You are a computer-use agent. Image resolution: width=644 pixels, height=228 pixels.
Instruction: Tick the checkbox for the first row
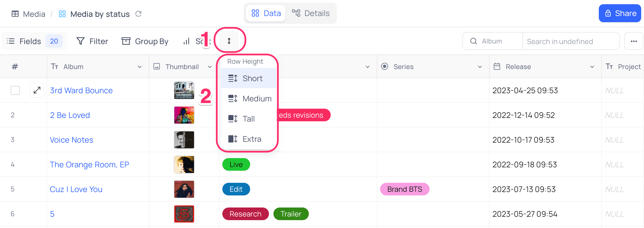tap(15, 90)
